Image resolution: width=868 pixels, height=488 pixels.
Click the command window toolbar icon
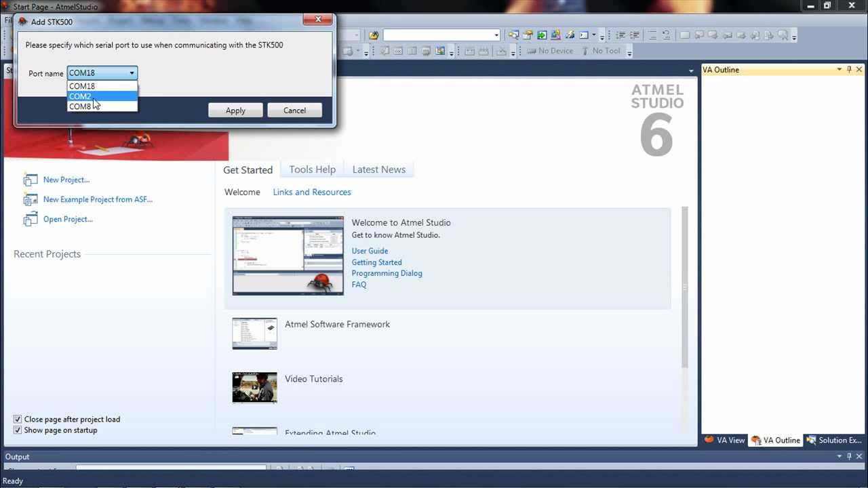pos(583,35)
